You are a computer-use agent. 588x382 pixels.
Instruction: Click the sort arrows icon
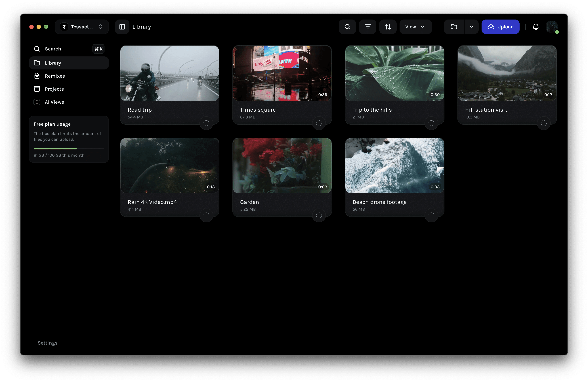coord(388,27)
